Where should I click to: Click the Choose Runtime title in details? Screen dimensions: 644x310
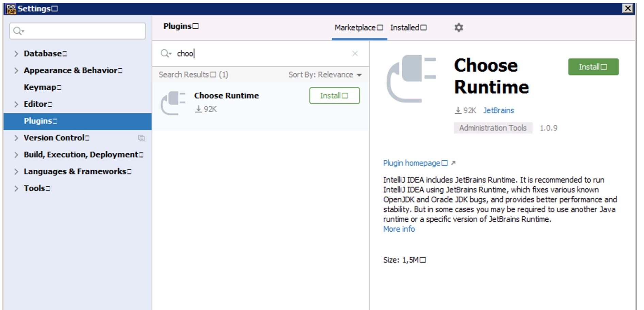491,76
